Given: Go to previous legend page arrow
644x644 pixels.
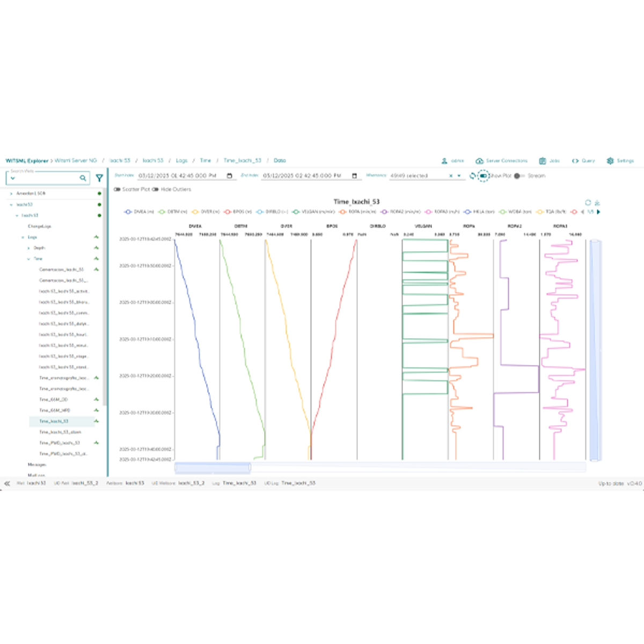Looking at the screenshot, I should coord(583,212).
